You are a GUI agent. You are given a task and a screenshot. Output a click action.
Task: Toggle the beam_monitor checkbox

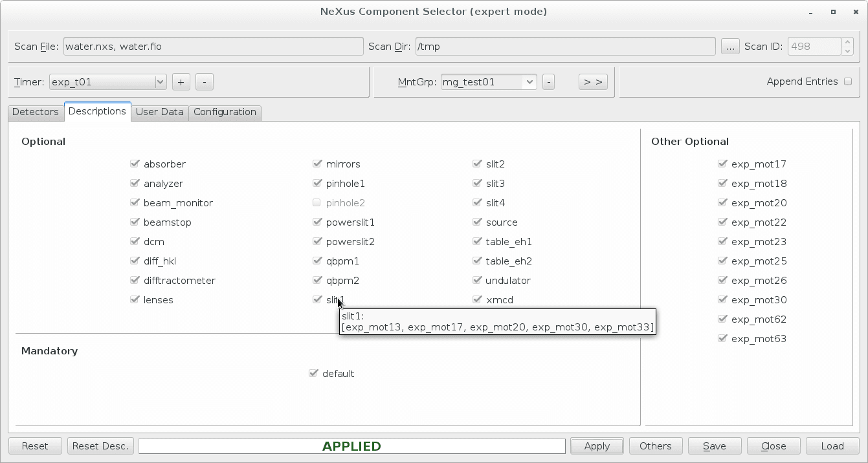(x=135, y=202)
